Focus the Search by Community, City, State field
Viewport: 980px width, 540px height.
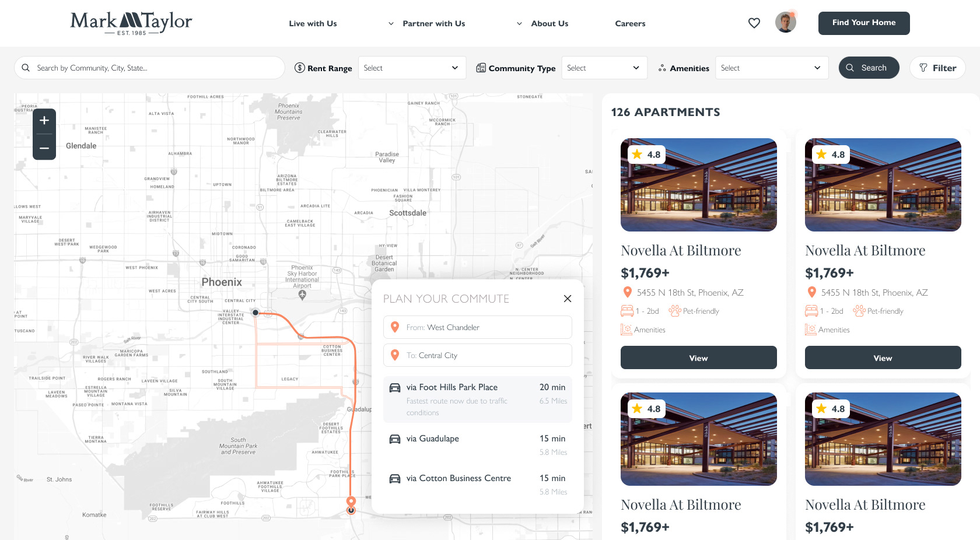(149, 68)
